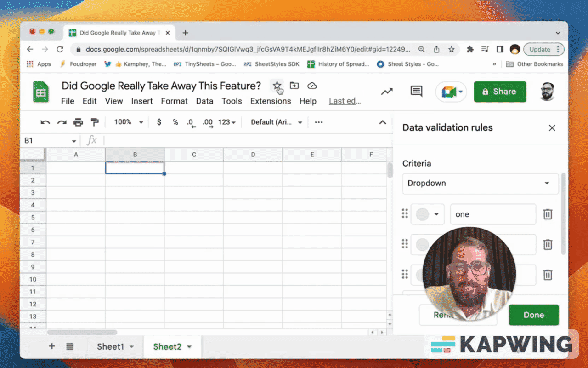Open the Help menu

point(308,101)
